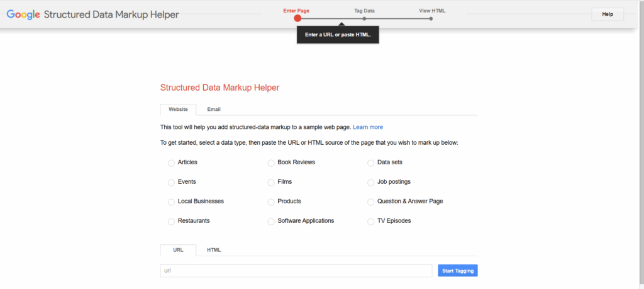Screen dimensions: 644x289
Task: Click the red Enter Page step marker
Action: click(x=297, y=18)
